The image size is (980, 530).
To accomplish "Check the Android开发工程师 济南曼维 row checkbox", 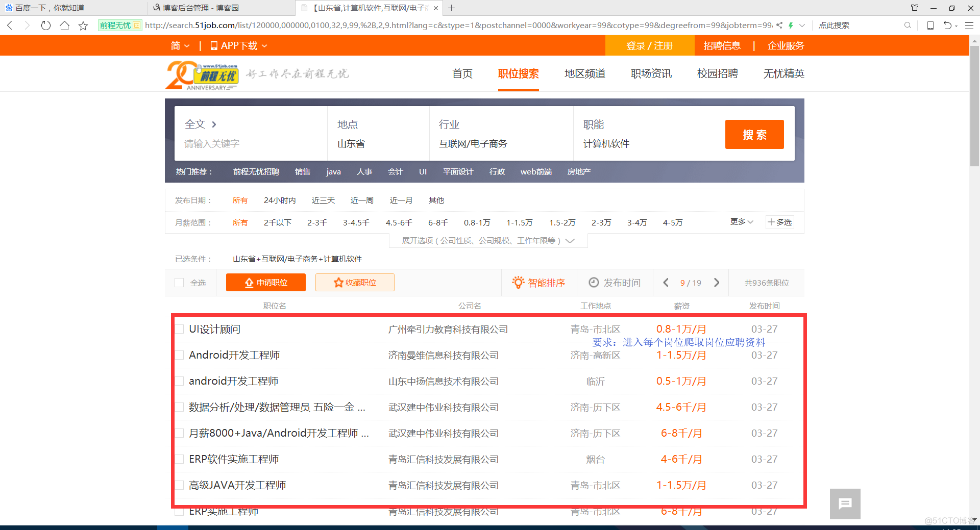I will [179, 355].
